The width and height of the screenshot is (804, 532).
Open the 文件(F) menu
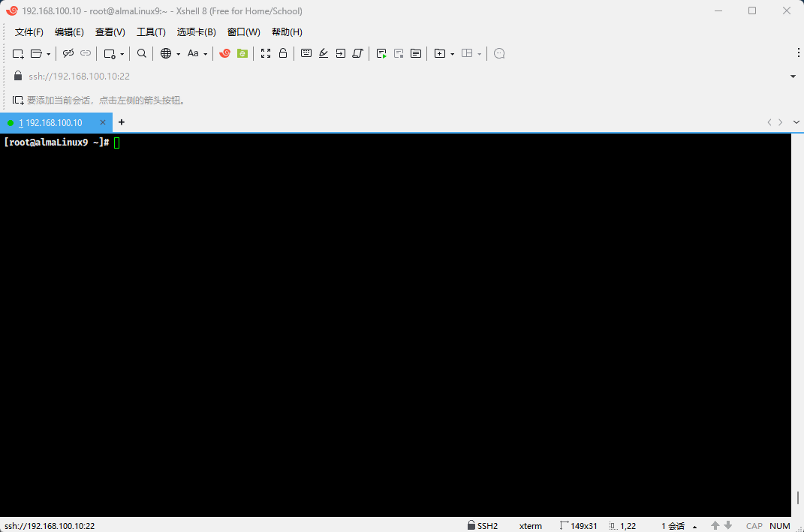tap(29, 32)
